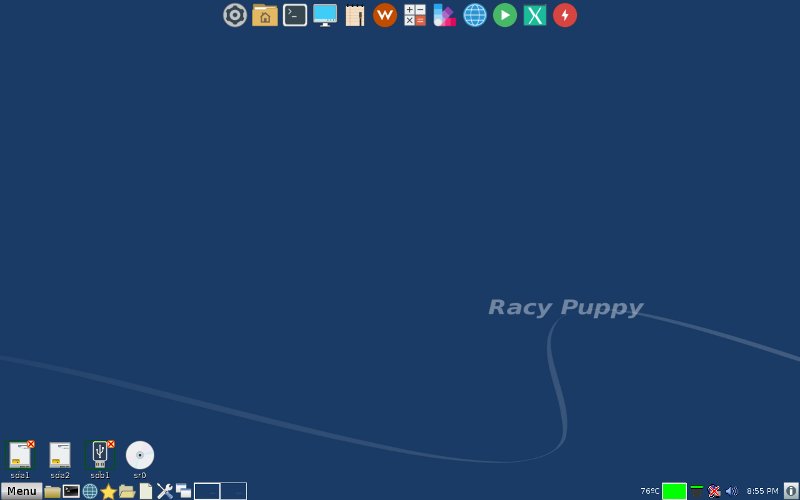The height and width of the screenshot is (500, 800).
Task: Open the file manager folder in the taskbar
Action: coord(52,492)
